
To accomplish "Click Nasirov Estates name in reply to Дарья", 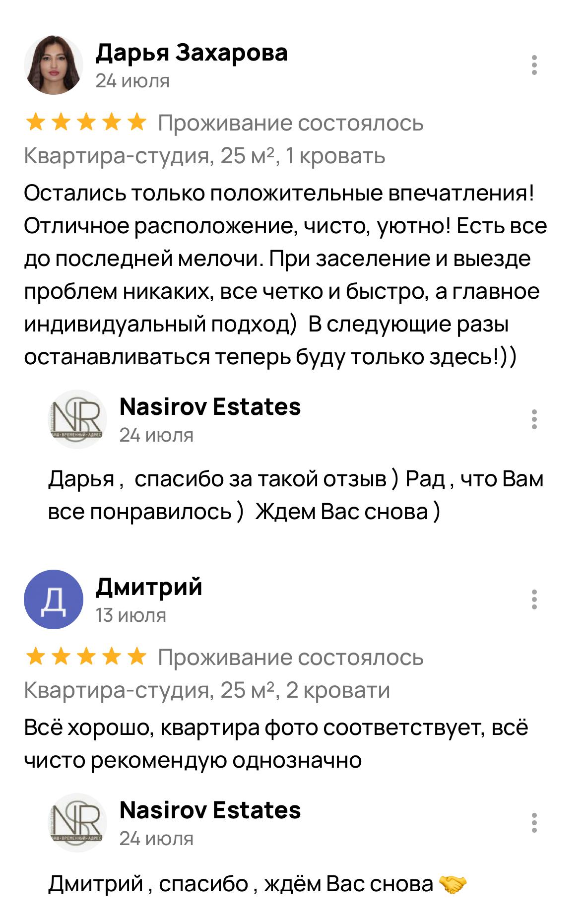I will coord(210,407).
